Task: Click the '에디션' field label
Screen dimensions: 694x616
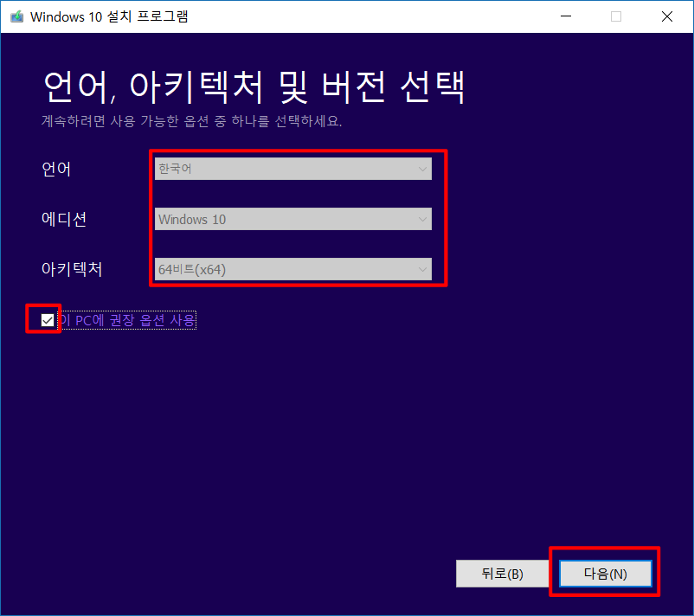Action: coord(64,219)
